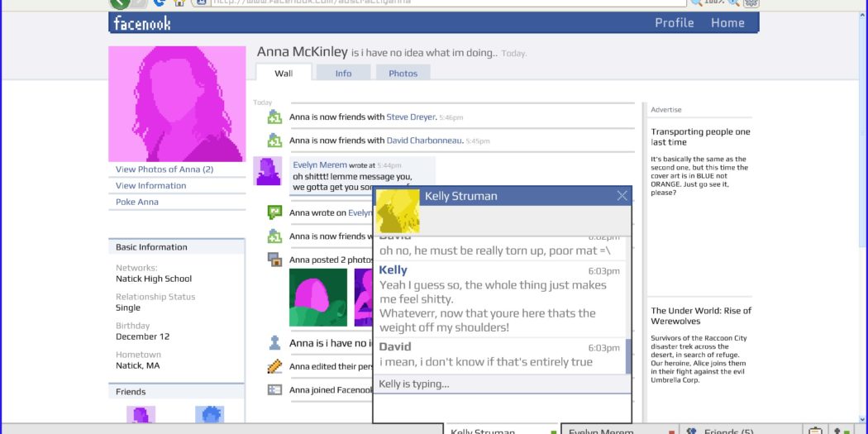The image size is (868, 434).
Task: Open the Photos tab
Action: point(403,74)
